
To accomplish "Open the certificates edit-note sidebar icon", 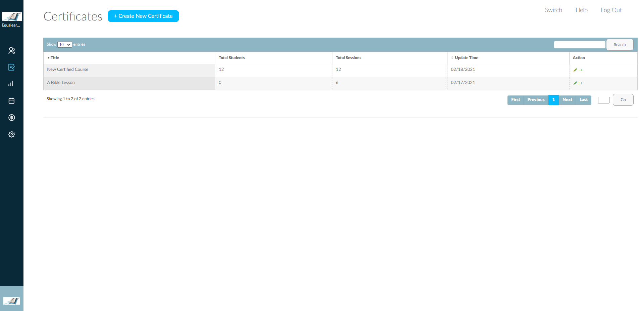I will coord(11,67).
